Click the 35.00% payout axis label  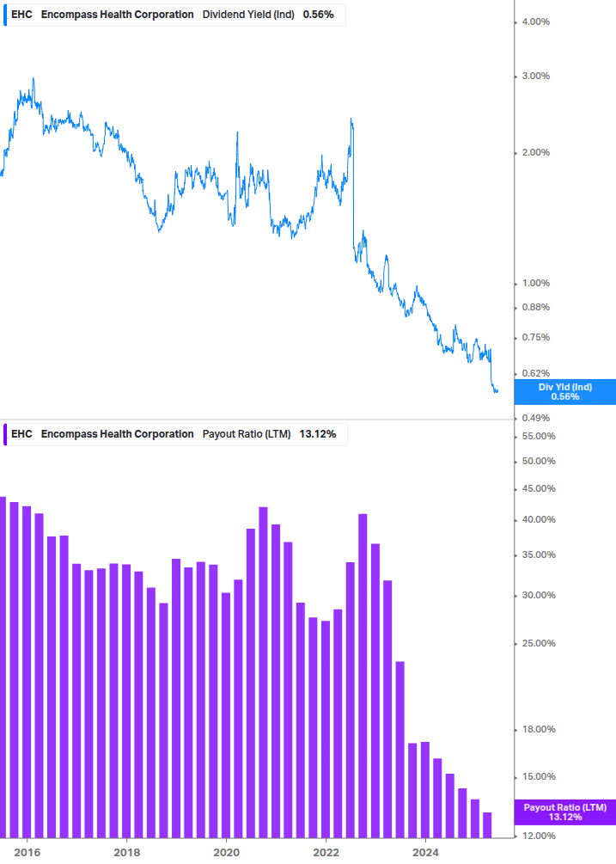[x=539, y=555]
